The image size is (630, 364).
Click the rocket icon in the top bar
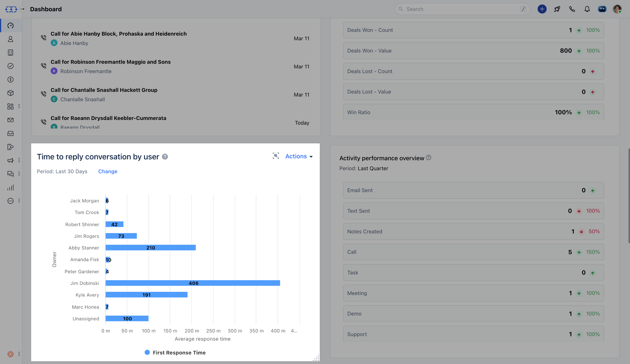point(557,9)
